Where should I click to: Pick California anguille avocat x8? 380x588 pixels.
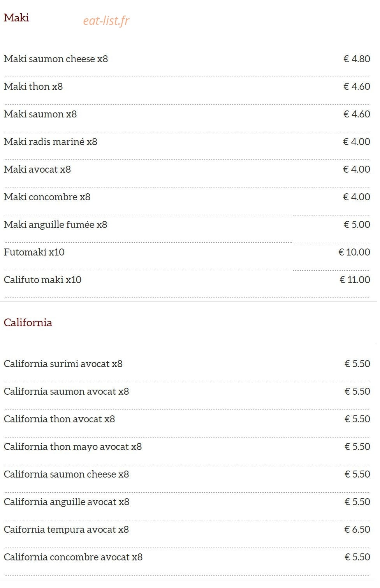67,502
